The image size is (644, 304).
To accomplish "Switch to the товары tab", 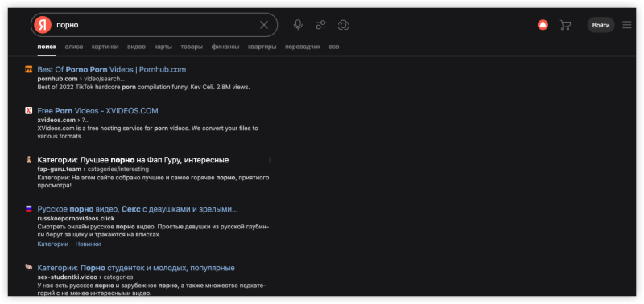I will 192,47.
